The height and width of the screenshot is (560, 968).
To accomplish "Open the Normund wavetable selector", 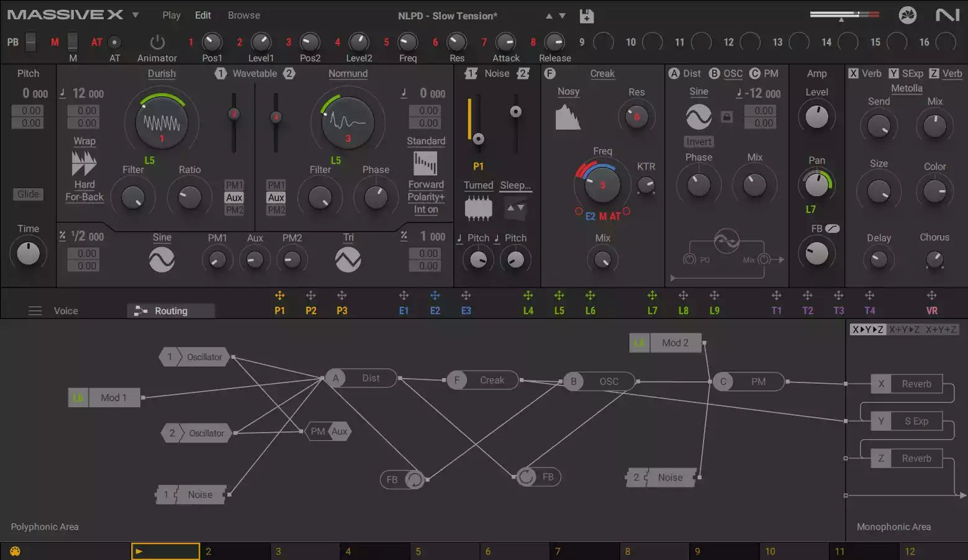I will (x=348, y=73).
